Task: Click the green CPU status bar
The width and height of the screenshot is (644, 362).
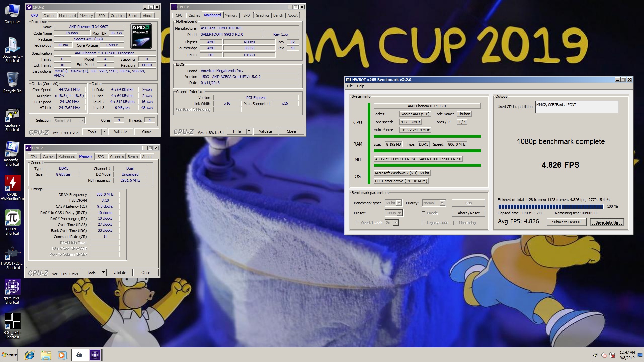Action: tap(427, 136)
